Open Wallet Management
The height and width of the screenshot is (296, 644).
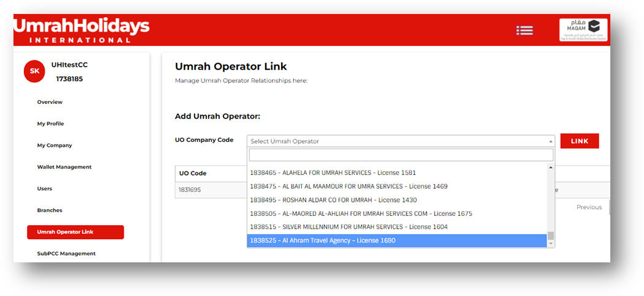(64, 167)
